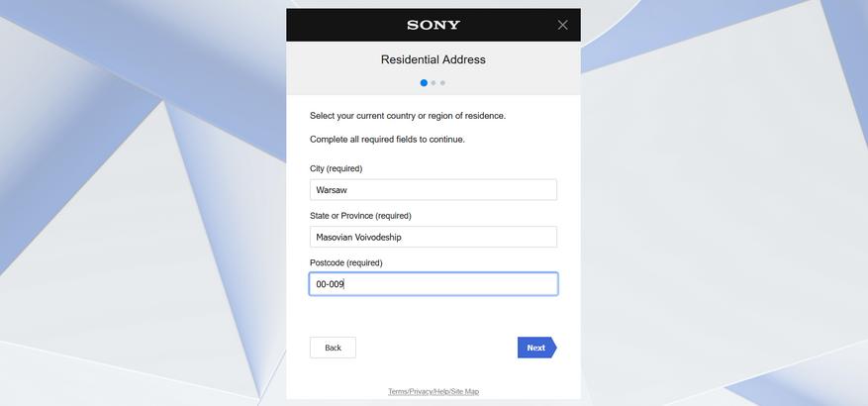This screenshot has height=406, width=868.
Task: Focus the Postcode field showing 00-009
Action: 434,284
